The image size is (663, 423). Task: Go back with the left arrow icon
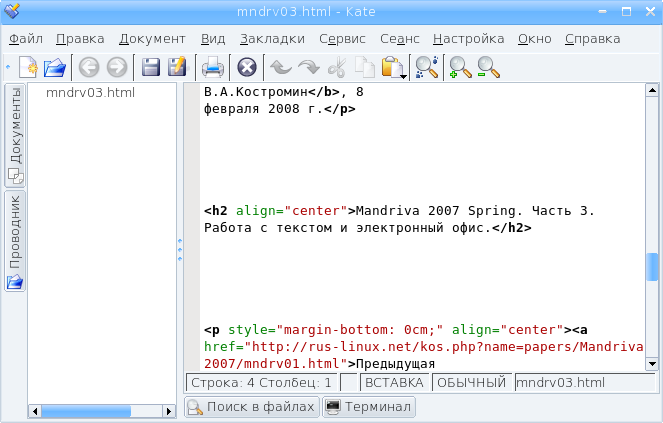(89, 67)
